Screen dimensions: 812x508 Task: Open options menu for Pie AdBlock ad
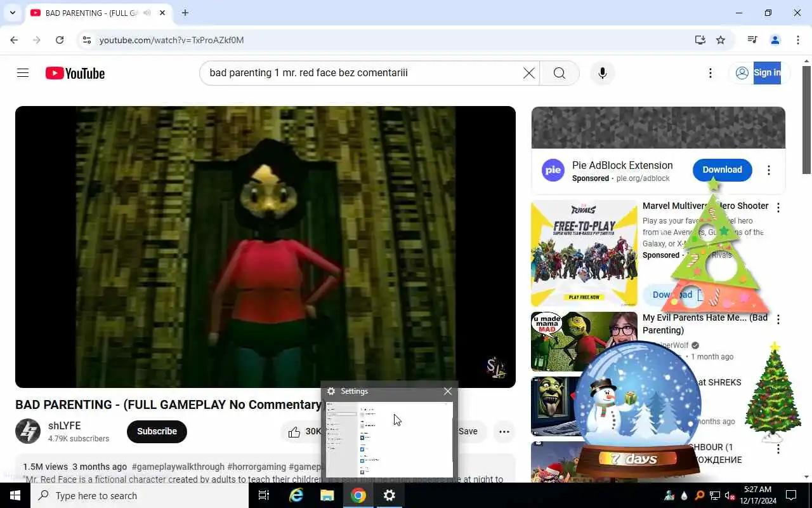point(768,170)
